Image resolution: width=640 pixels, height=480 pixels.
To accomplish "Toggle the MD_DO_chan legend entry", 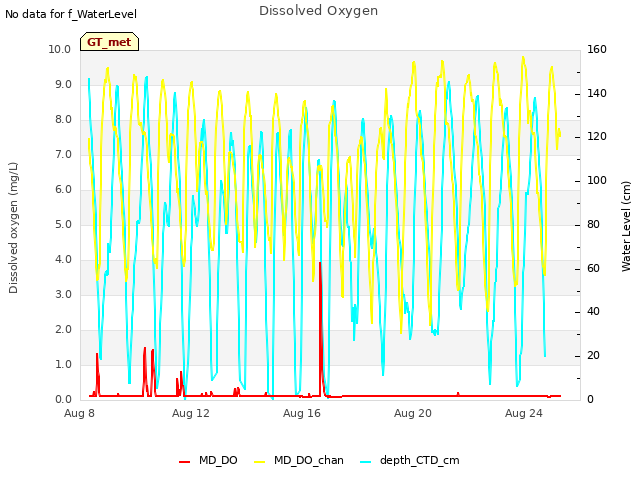I will [x=299, y=460].
